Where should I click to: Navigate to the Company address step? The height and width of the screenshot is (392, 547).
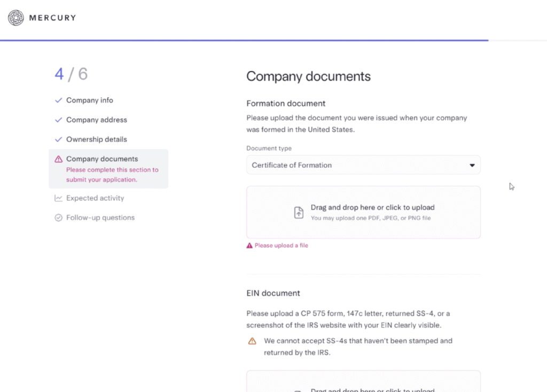click(x=96, y=120)
